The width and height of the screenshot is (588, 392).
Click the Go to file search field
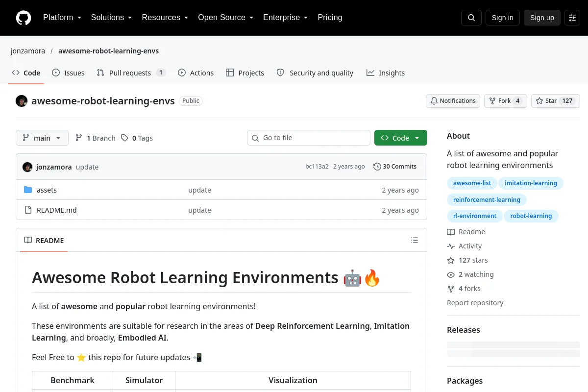click(x=309, y=138)
